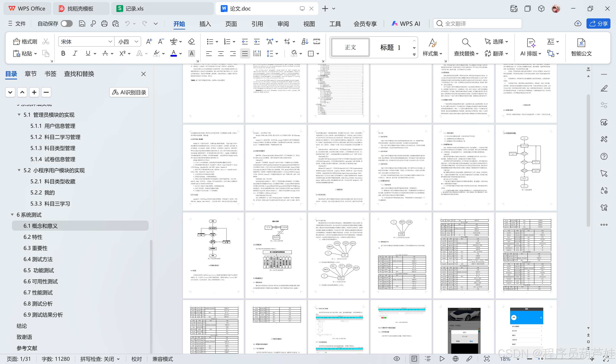Click the increase font size icon

click(x=149, y=41)
